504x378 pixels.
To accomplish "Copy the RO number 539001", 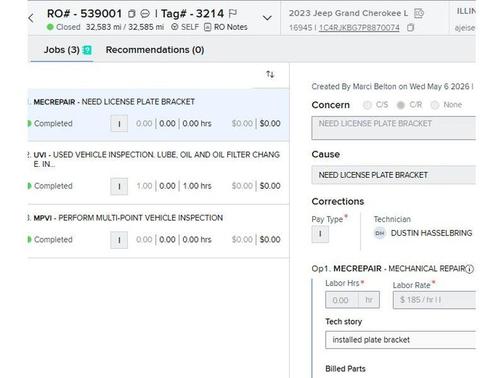I will pos(132,14).
